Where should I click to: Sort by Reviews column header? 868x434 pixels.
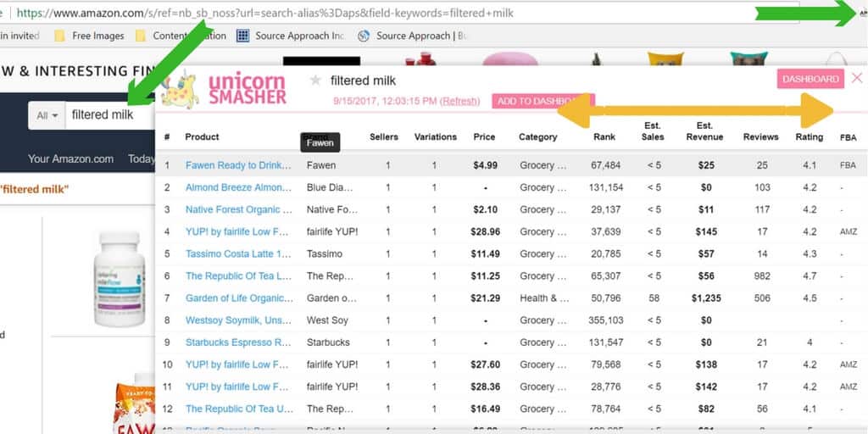click(x=760, y=136)
